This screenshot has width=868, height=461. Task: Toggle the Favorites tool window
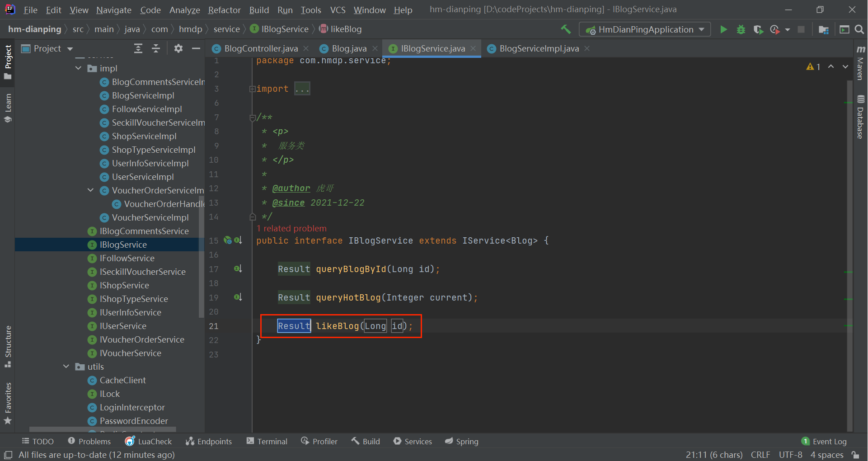pyautogui.click(x=8, y=403)
